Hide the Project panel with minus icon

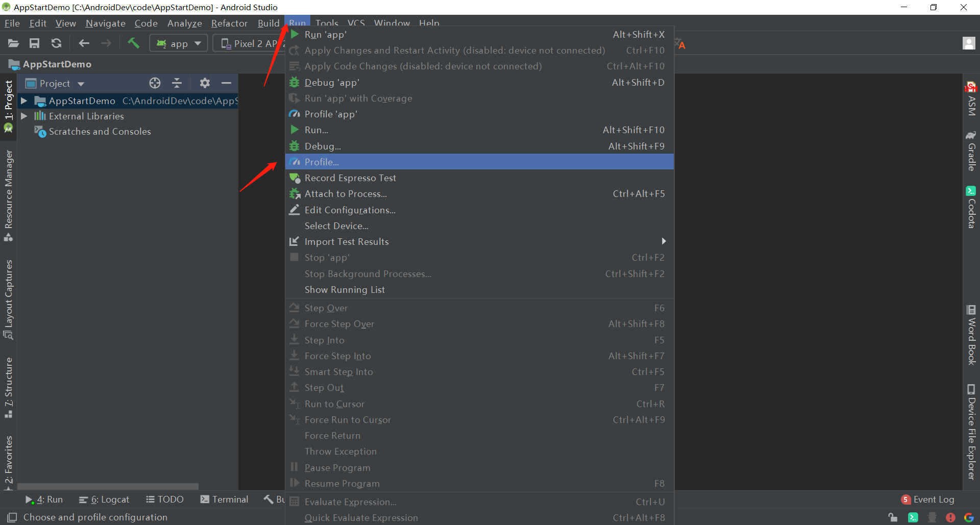tap(226, 83)
